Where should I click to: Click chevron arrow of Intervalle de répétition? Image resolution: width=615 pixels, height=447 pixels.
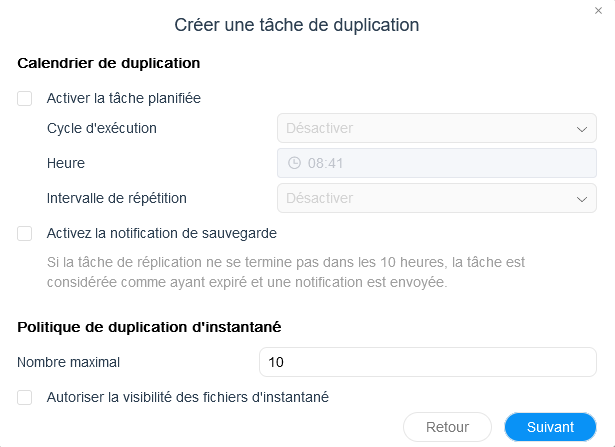coord(583,198)
